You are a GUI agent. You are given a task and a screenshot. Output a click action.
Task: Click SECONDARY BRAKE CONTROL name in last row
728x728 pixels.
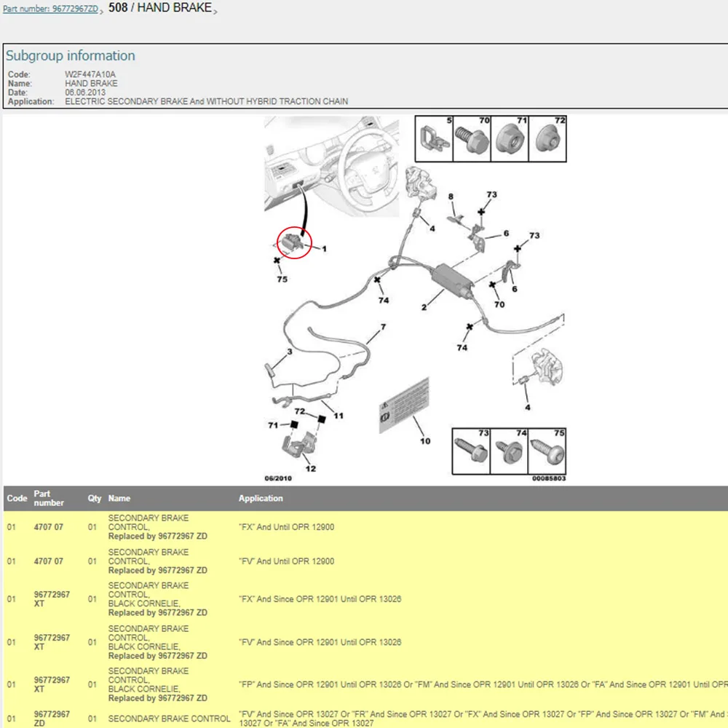169,719
